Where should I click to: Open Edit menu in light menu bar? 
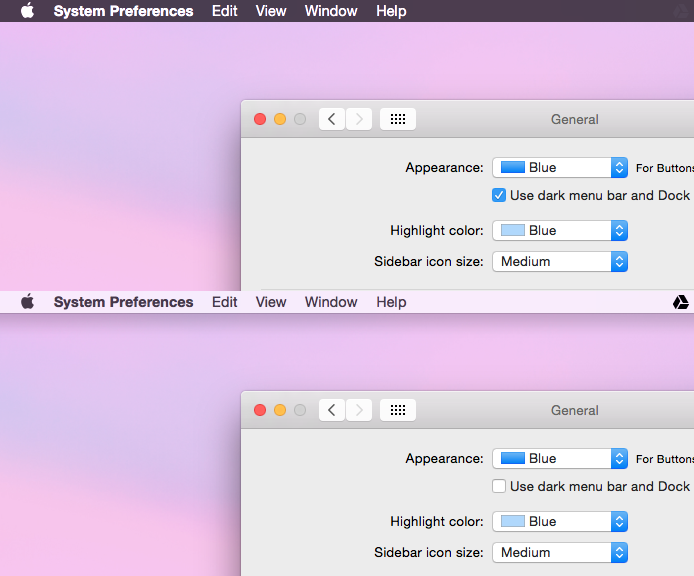pyautogui.click(x=224, y=302)
